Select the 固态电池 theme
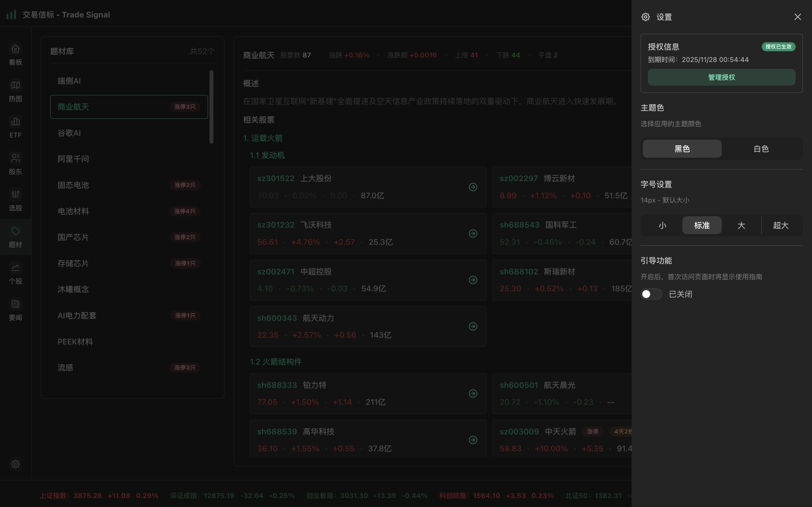The width and height of the screenshot is (812, 507). pyautogui.click(x=73, y=185)
